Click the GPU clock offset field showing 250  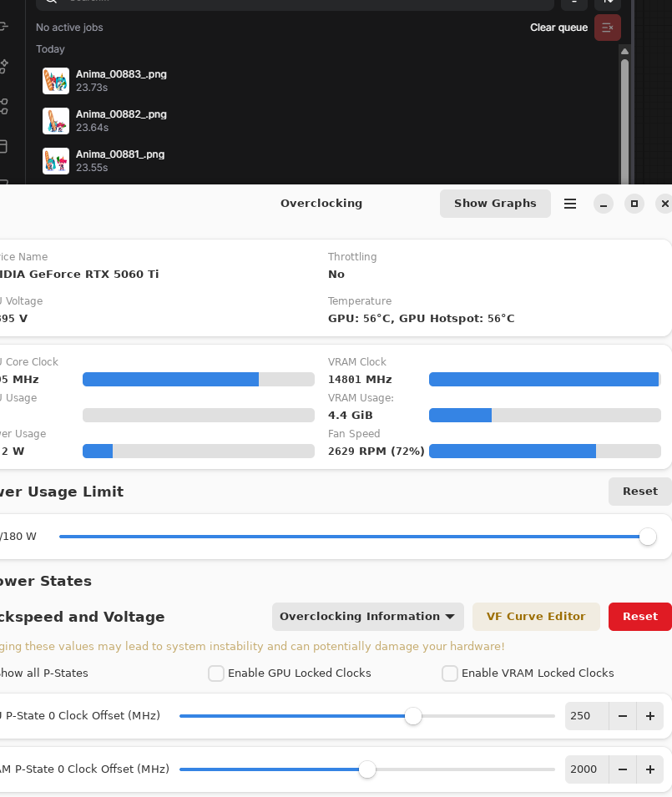pyautogui.click(x=587, y=716)
